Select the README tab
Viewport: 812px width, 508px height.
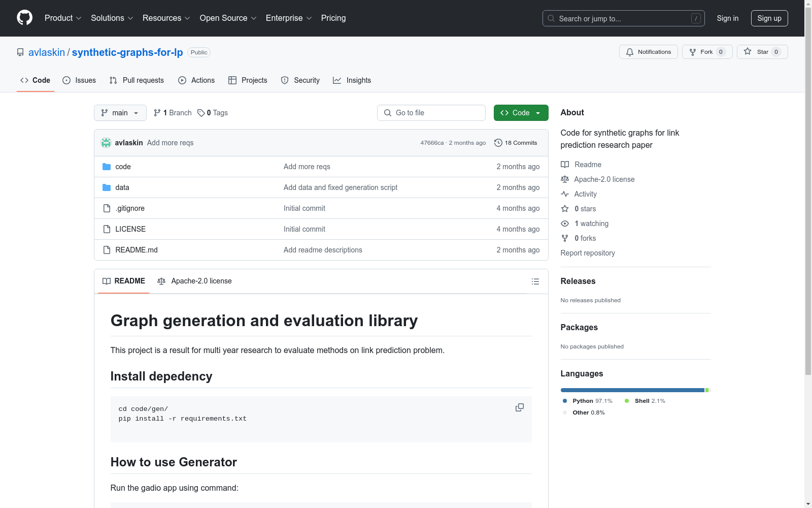point(124,281)
